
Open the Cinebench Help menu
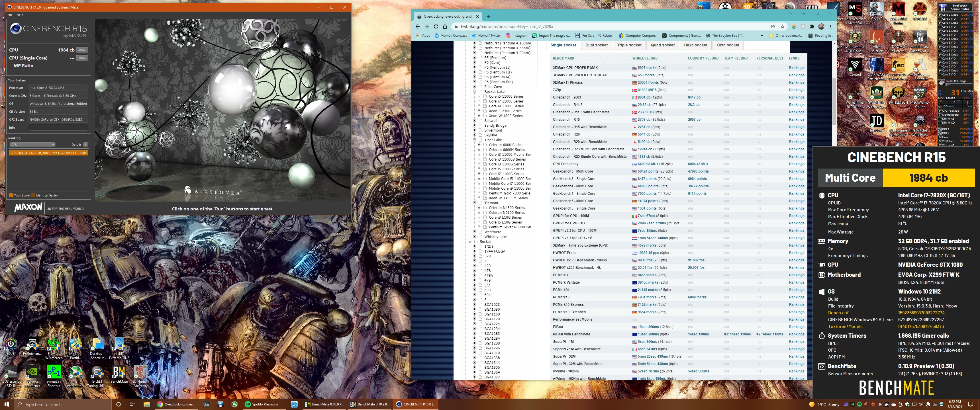[x=20, y=15]
